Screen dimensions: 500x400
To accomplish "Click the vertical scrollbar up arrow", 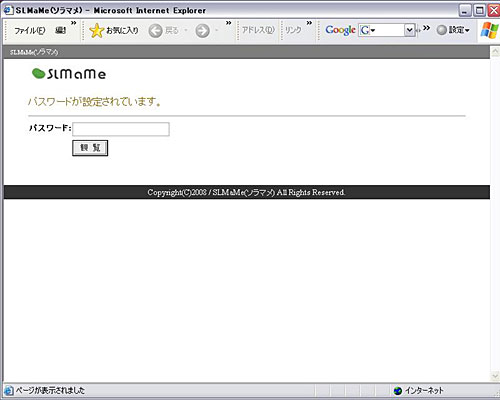I will [495, 52].
